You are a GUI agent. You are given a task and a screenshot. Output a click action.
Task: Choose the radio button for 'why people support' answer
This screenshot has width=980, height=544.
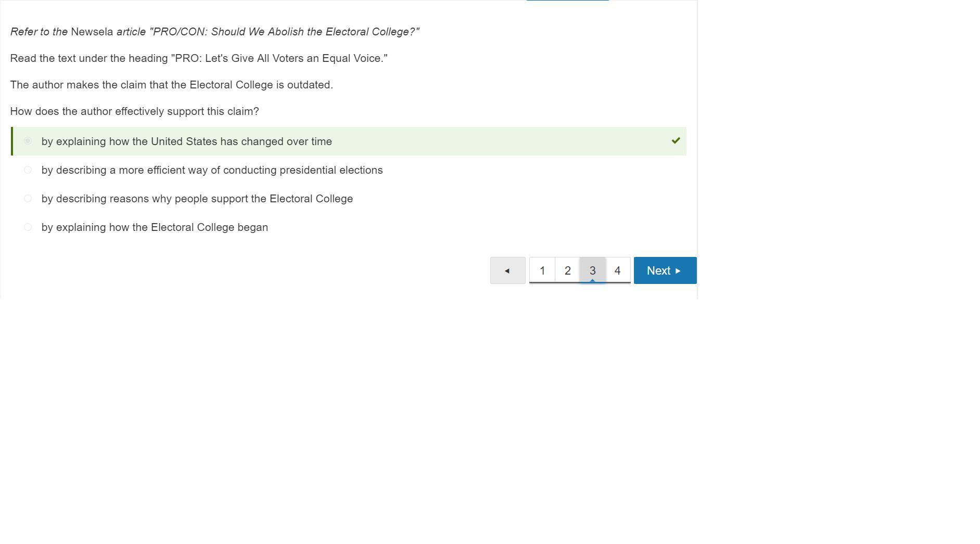tap(28, 199)
